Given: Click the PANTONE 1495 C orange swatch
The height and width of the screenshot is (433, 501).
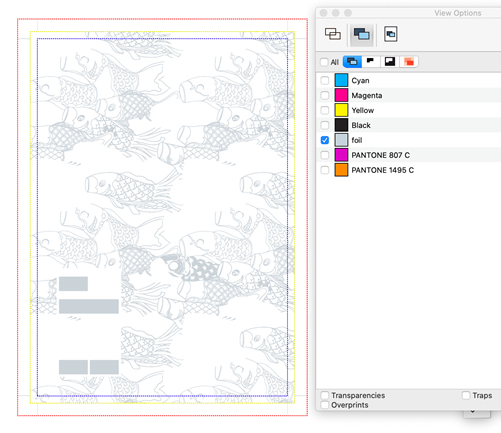Looking at the screenshot, I should click(x=341, y=170).
